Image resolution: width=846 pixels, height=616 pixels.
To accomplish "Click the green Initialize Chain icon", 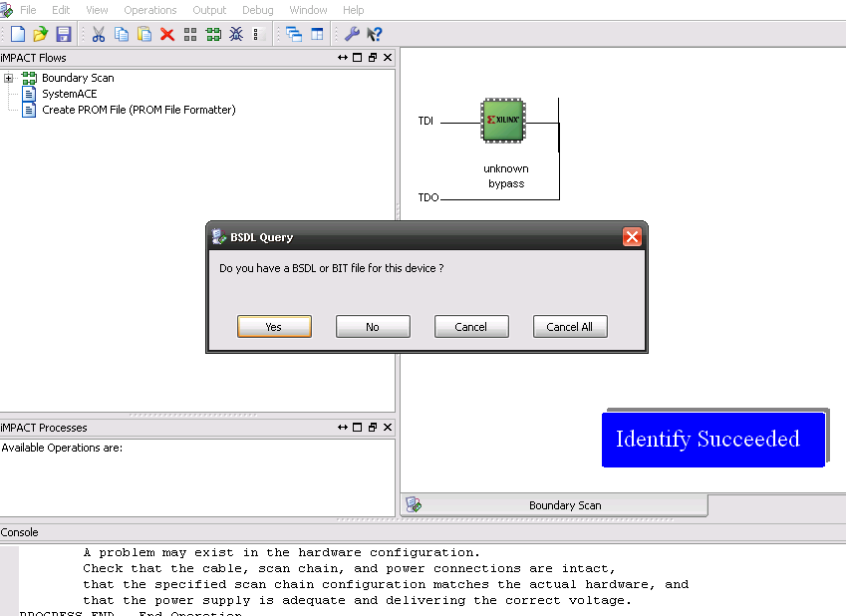I will pyautogui.click(x=213, y=35).
